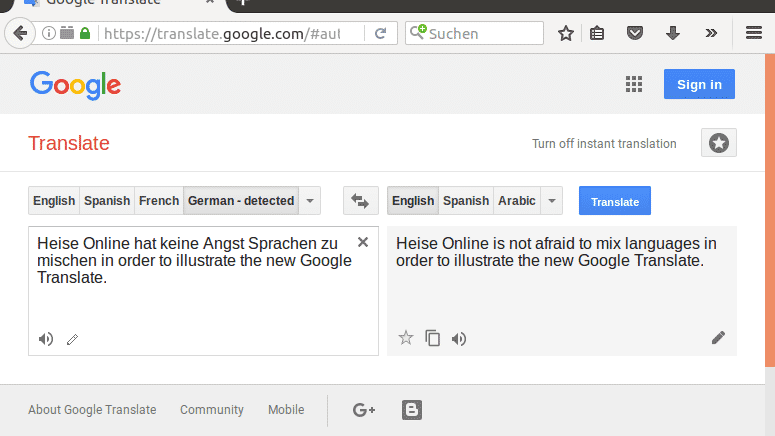Open About Google Translate link

(x=92, y=410)
